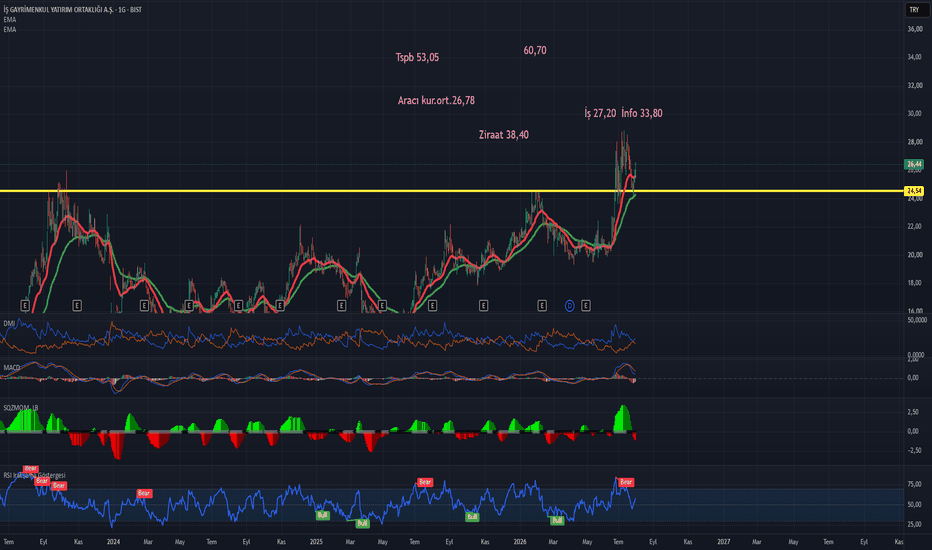Click the blue dividend D marker
Viewport: 932px width, 550px height.
(569, 306)
